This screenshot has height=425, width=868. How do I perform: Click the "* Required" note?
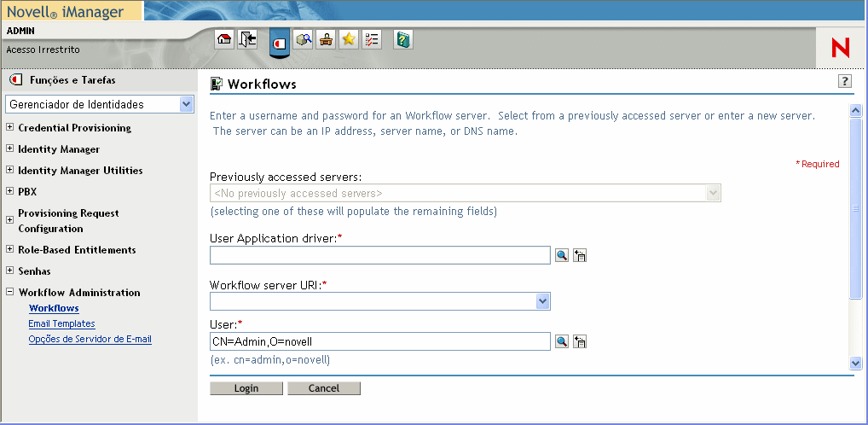coord(818,164)
